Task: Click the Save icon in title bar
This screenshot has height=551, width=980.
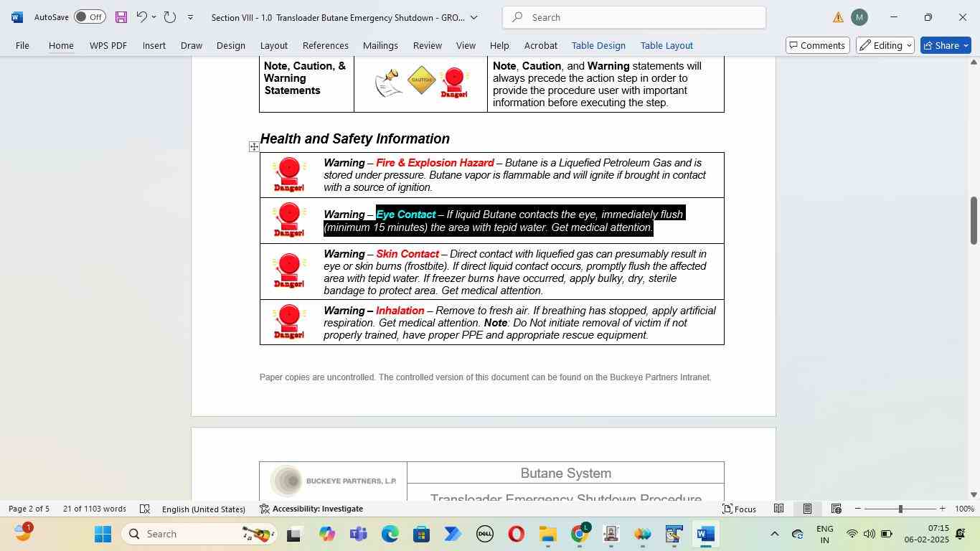Action: click(121, 17)
